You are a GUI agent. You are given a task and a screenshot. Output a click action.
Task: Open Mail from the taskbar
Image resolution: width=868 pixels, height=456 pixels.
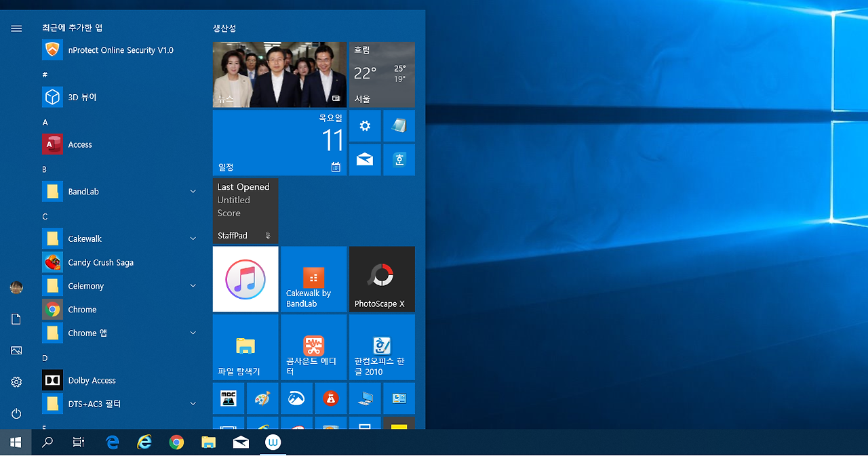point(241,442)
